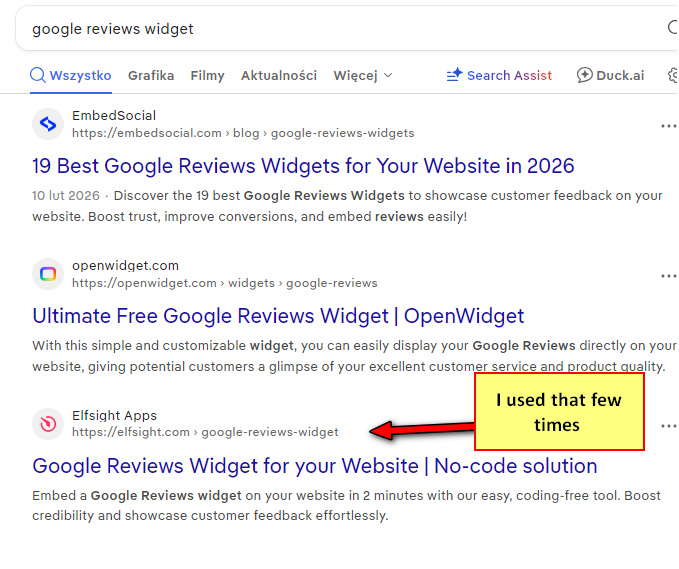679x569 pixels.
Task: Open the Aktualności tab
Action: (x=279, y=76)
